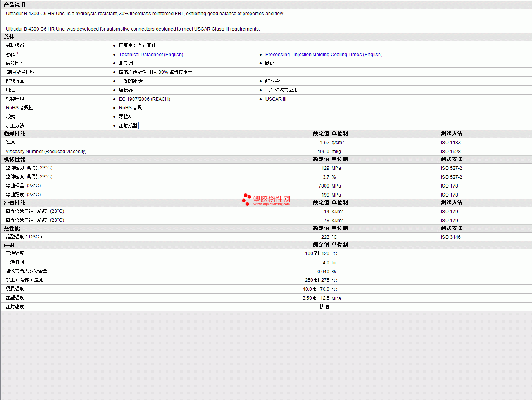Click the 颗粒料 form value

pos(126,117)
